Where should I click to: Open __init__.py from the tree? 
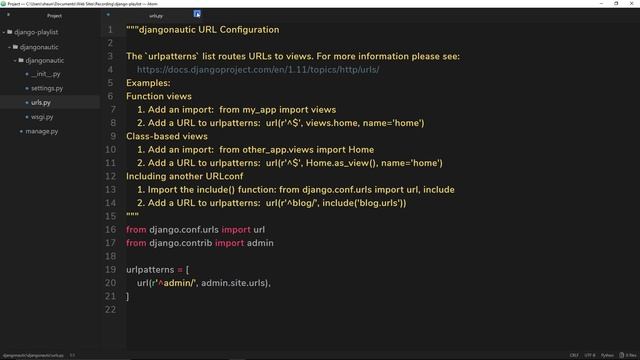pyautogui.click(x=46, y=74)
